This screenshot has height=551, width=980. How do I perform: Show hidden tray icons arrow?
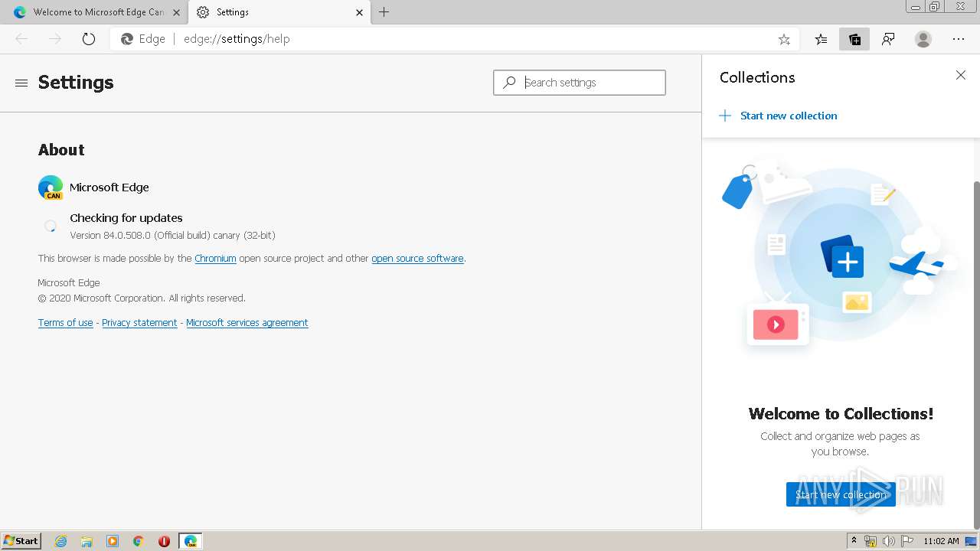pos(854,540)
